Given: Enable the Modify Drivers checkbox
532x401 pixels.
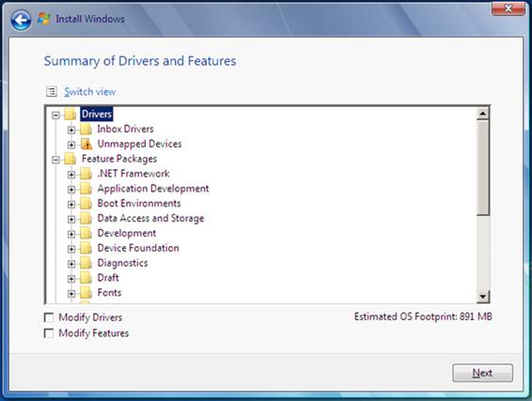Looking at the screenshot, I should (x=49, y=317).
